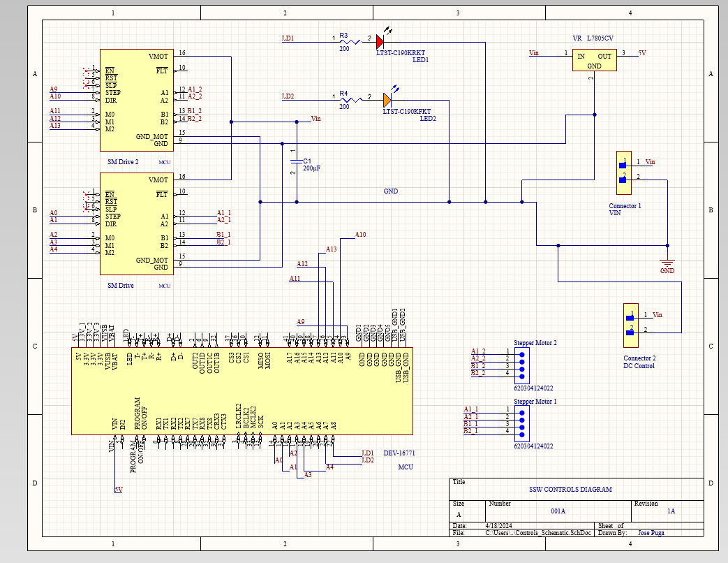
Task: Select the red LED1 diode symbol
Action: pos(380,42)
